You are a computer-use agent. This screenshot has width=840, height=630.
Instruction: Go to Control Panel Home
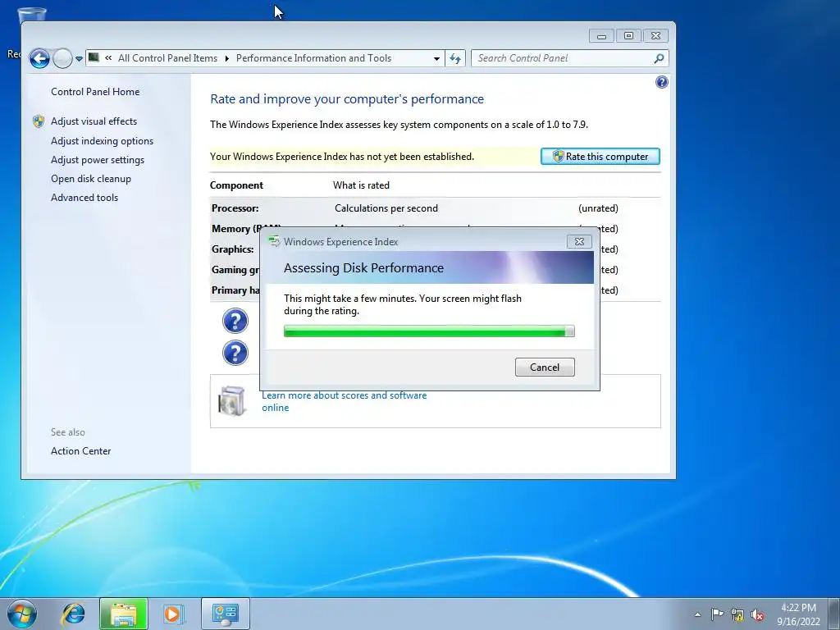point(95,92)
